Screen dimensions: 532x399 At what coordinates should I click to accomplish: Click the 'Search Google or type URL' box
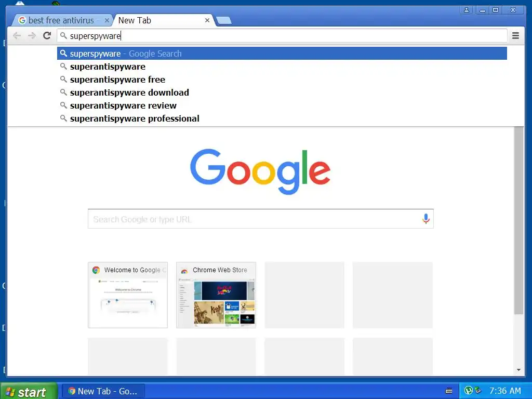[x=261, y=219]
